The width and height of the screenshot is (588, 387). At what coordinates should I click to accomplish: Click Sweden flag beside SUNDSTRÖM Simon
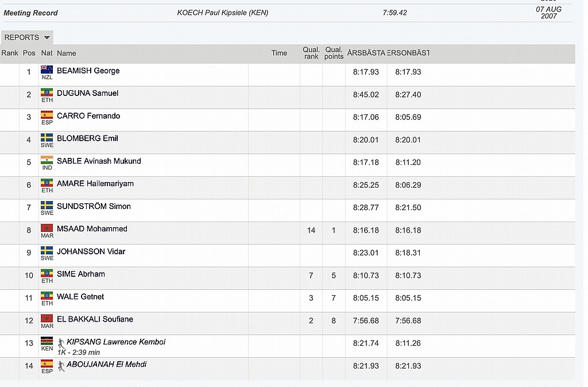point(47,205)
